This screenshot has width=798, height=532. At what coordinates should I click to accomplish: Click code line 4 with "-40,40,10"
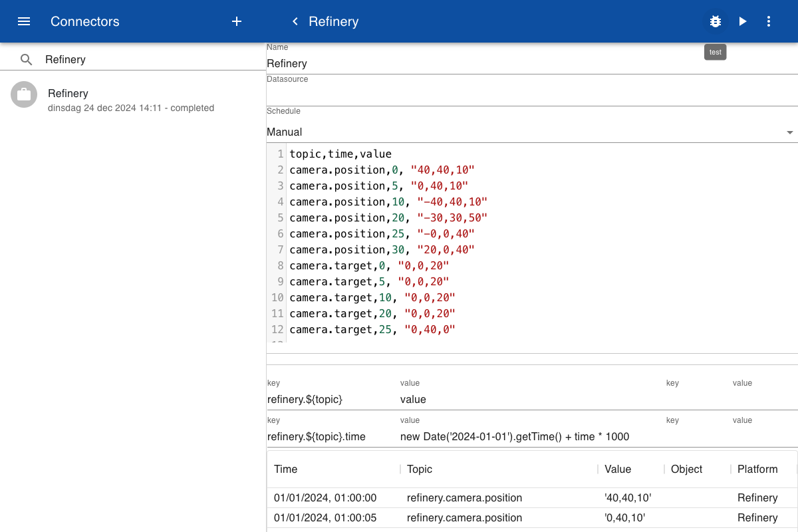point(388,201)
